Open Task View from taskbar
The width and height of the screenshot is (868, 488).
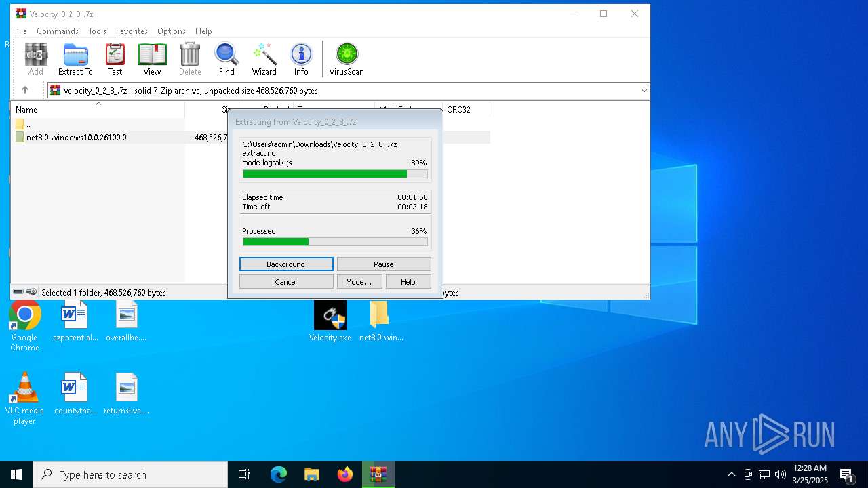click(x=244, y=474)
